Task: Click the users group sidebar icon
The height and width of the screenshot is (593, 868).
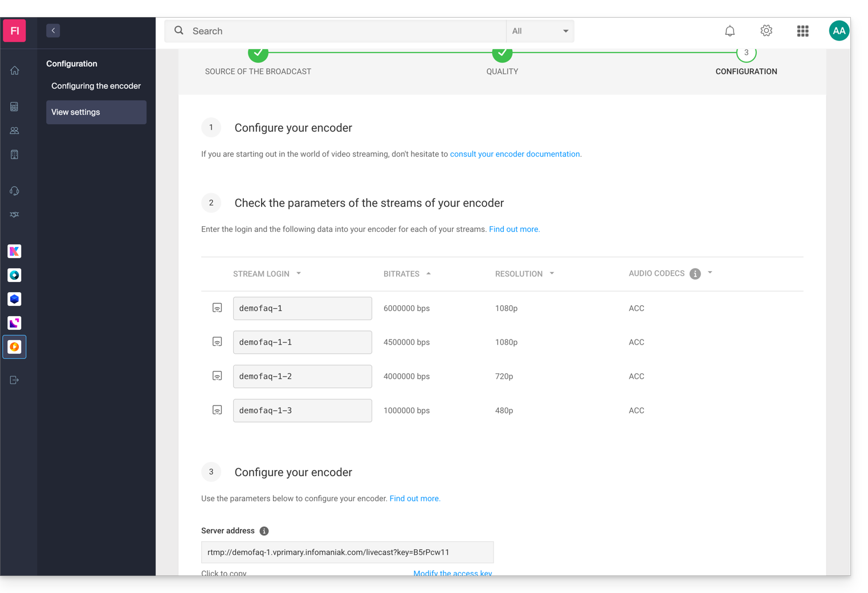Action: pyautogui.click(x=15, y=131)
